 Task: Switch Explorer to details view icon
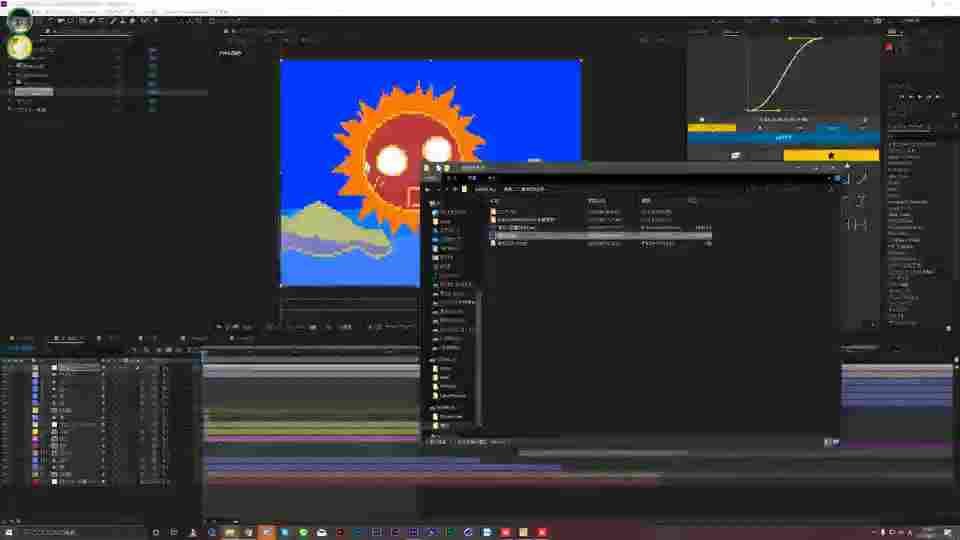click(x=828, y=442)
